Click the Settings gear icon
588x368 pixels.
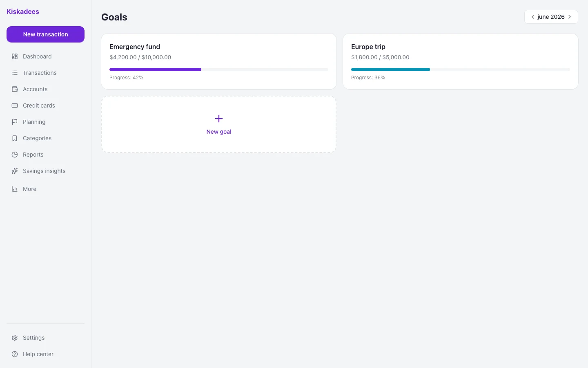pos(15,338)
